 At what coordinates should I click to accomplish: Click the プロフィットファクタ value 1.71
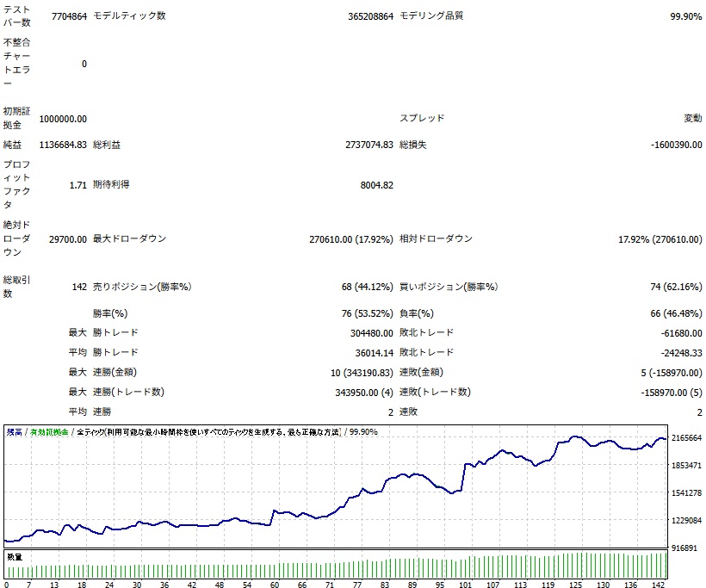point(77,184)
